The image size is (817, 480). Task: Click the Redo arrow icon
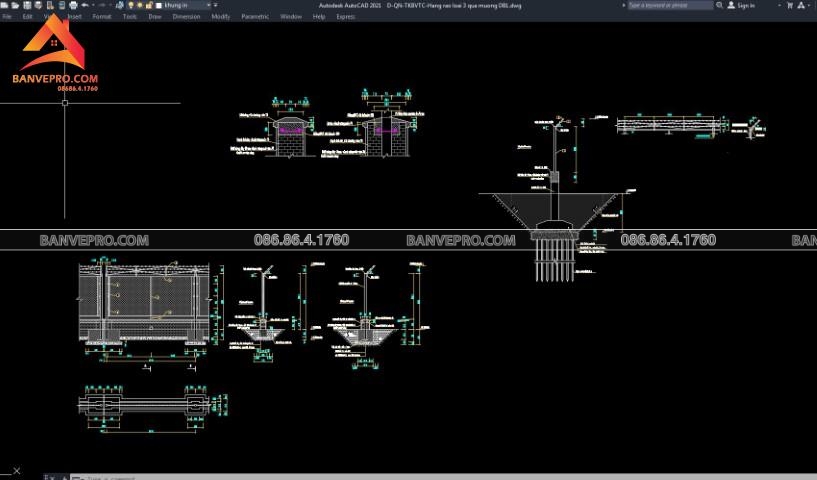point(102,5)
